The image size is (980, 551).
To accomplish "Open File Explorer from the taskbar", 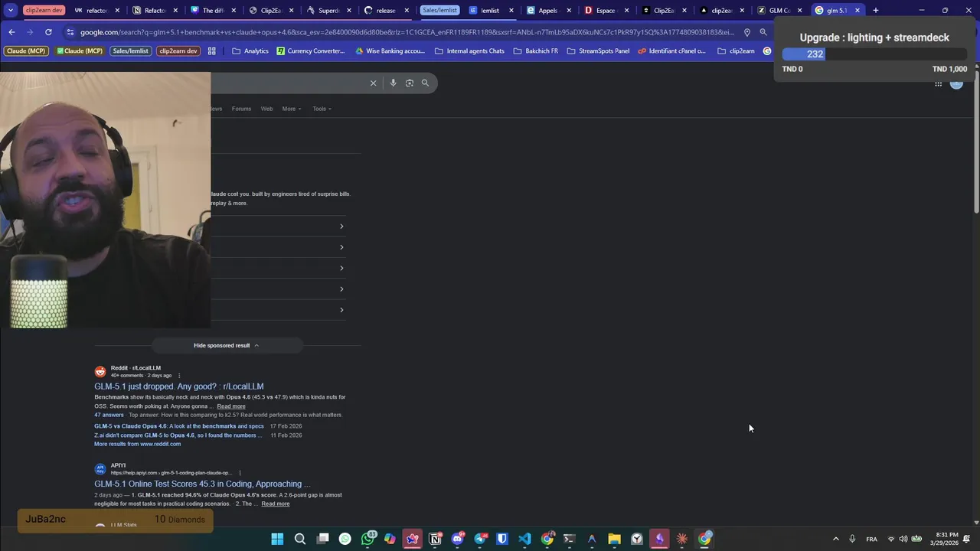I will click(x=614, y=539).
